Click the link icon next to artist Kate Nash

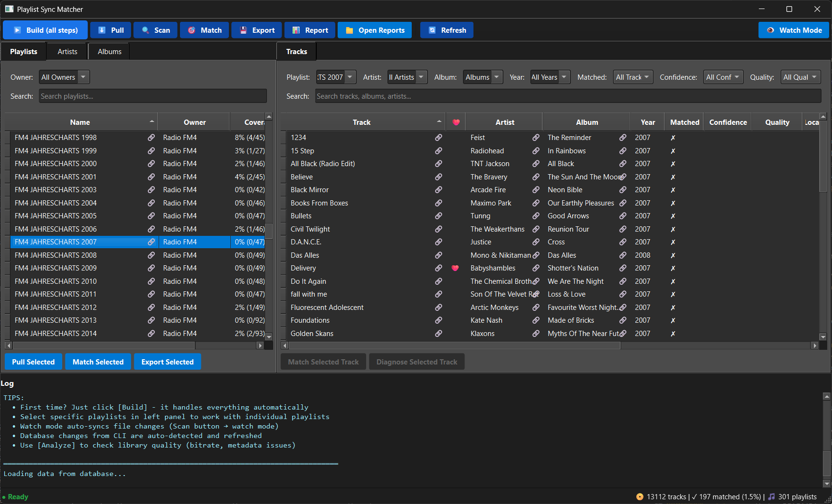tap(536, 320)
